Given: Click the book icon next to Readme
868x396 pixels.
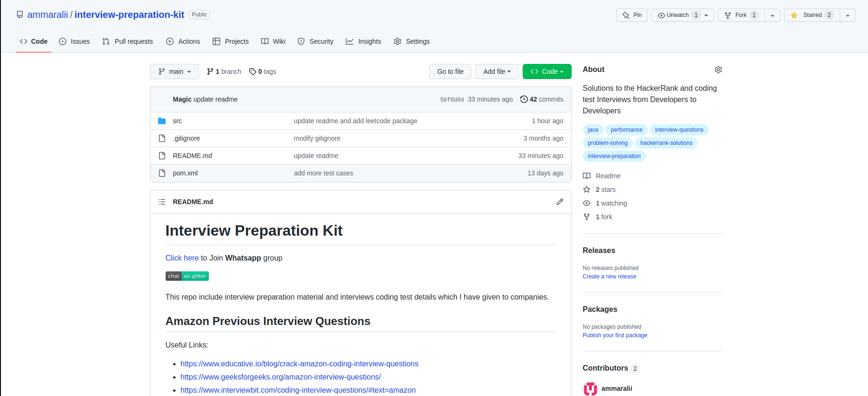Looking at the screenshot, I should tap(587, 176).
